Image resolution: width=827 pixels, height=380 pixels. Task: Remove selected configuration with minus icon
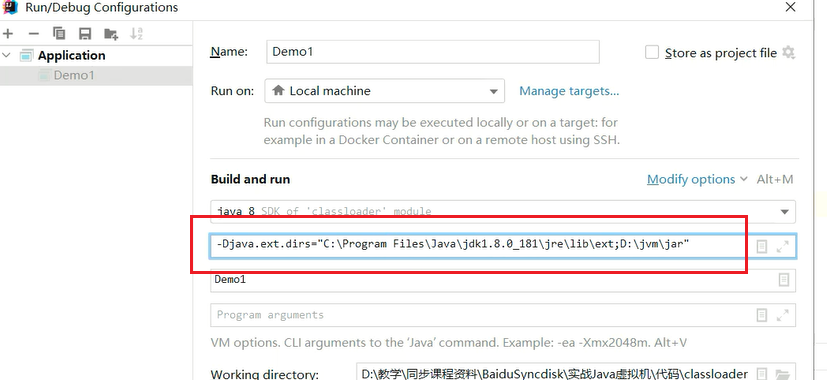click(x=34, y=34)
